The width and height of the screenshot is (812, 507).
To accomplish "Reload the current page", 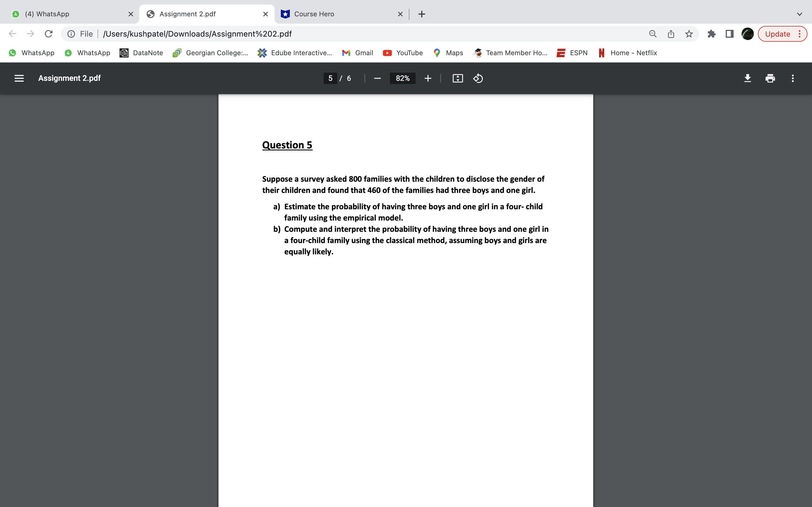I will coord(49,34).
